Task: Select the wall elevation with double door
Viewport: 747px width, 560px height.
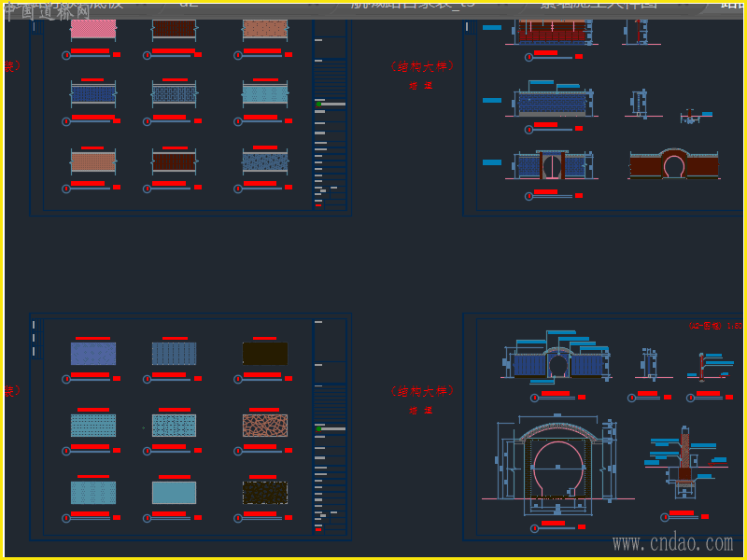Action: click(551, 166)
